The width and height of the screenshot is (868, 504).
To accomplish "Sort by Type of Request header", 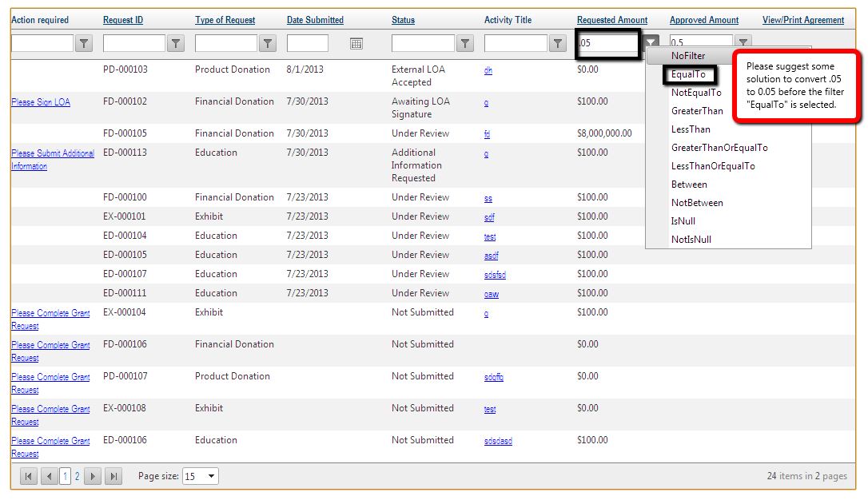I will click(225, 20).
